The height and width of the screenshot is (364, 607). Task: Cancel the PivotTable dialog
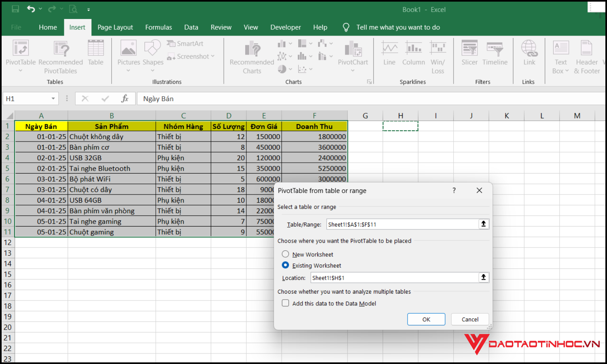(469, 319)
